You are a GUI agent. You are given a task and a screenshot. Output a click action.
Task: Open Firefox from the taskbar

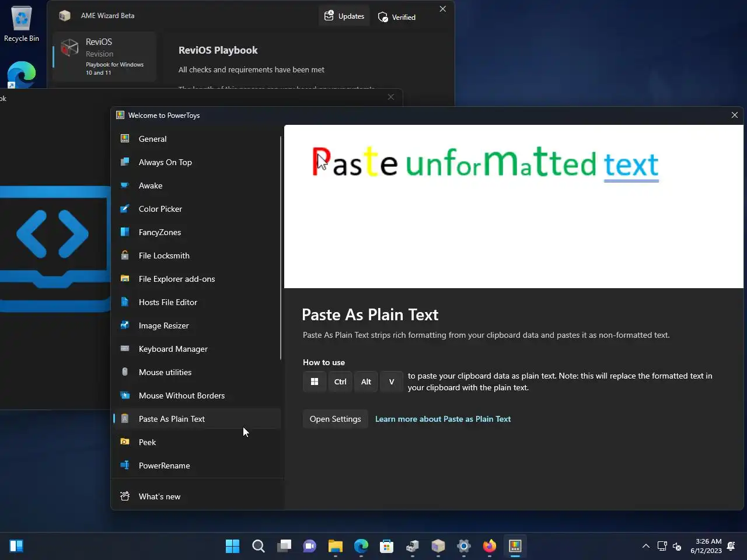tap(490, 546)
